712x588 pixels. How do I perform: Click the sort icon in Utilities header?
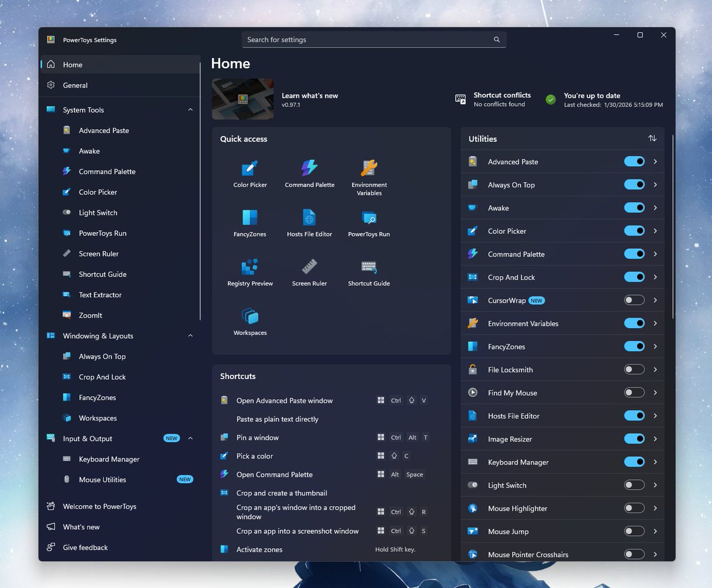652,138
